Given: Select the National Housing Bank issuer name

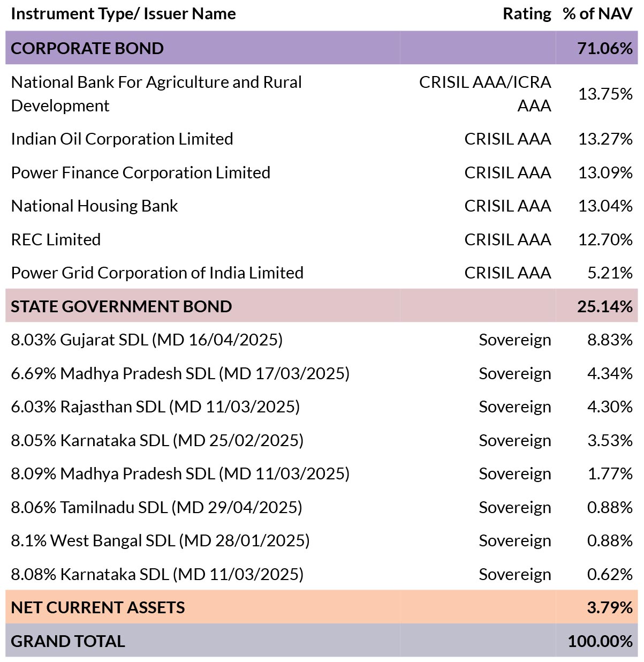Looking at the screenshot, I should 95,206.
